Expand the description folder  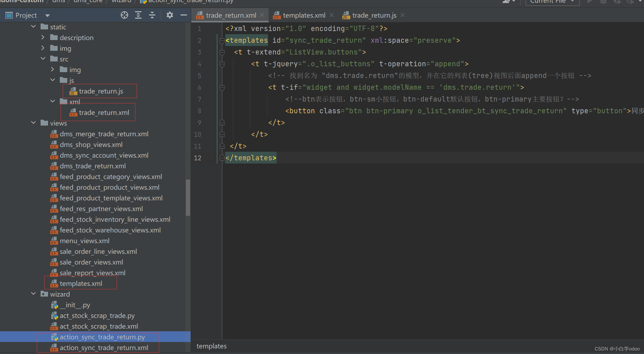click(43, 38)
